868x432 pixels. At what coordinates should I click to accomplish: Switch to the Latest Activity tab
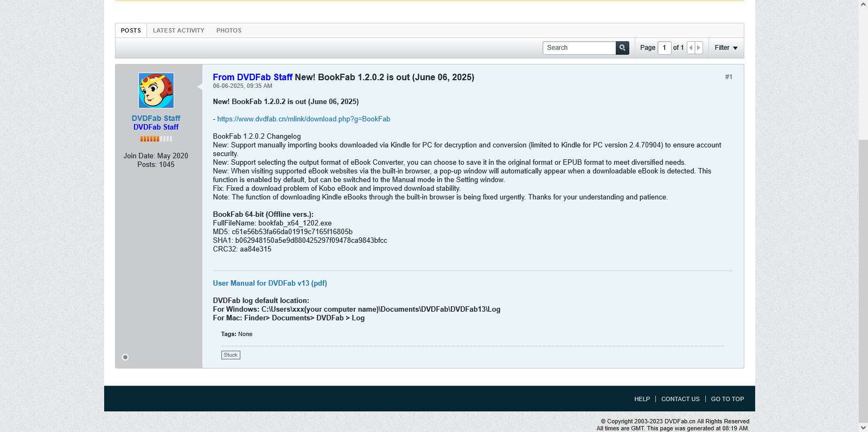point(178,30)
